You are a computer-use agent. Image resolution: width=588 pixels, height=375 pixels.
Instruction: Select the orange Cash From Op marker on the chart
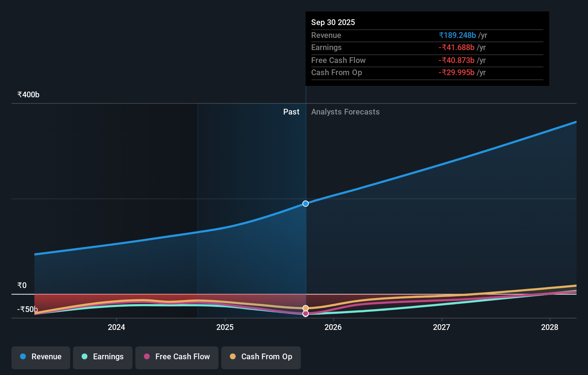(x=305, y=308)
